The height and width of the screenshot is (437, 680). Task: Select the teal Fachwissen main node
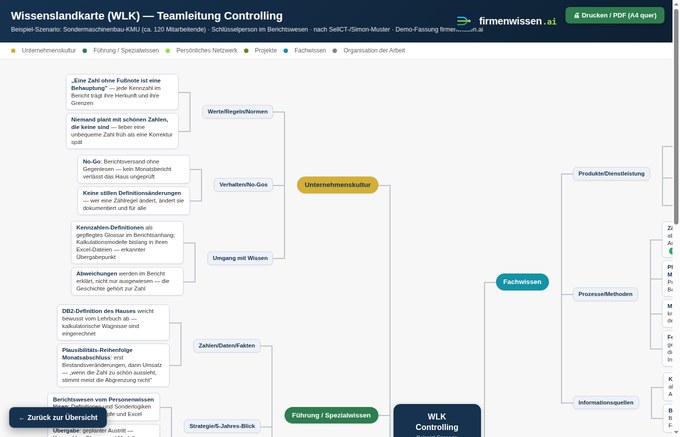522,282
